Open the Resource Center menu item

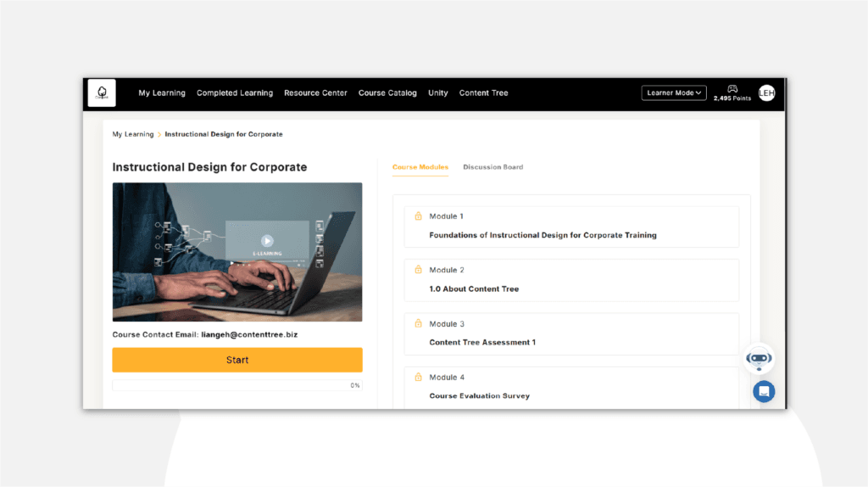[315, 93]
